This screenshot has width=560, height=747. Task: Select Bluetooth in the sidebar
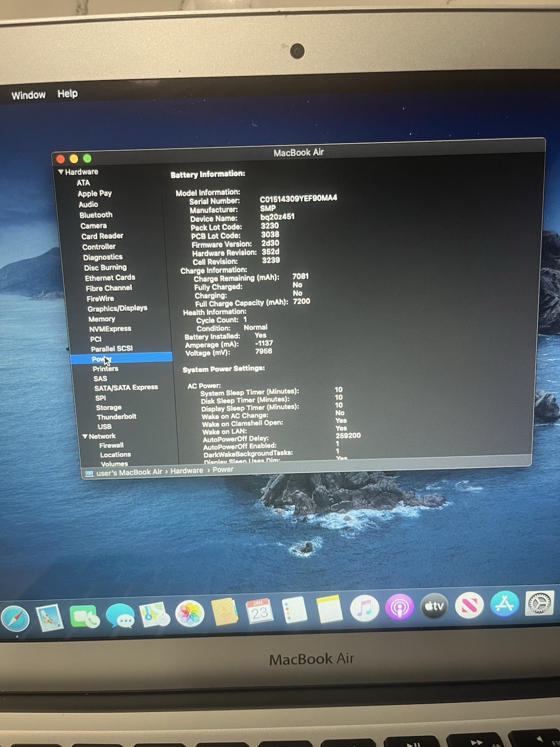tap(96, 215)
